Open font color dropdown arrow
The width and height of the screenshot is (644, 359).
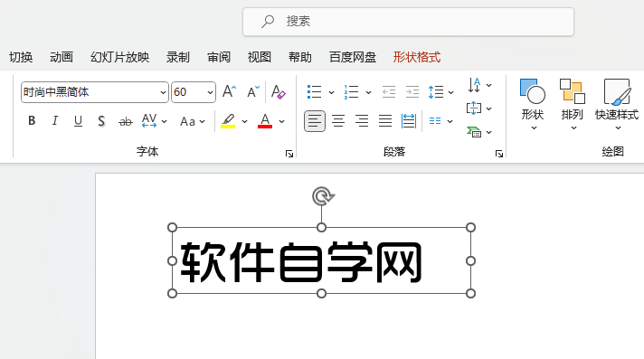point(282,121)
